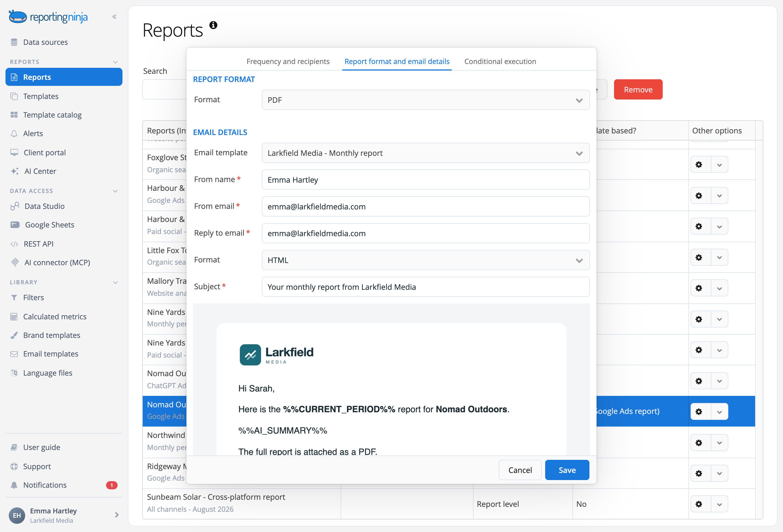Open the Email template dropdown

[425, 153]
